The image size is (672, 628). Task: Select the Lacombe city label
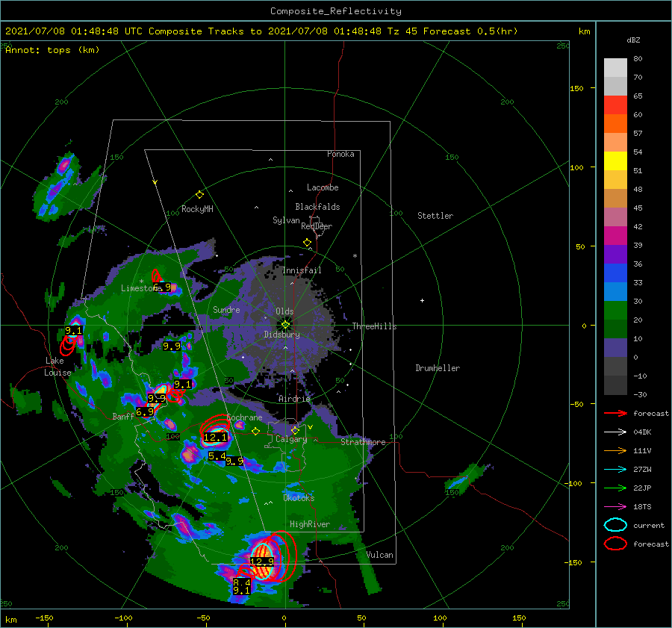pyautogui.click(x=323, y=187)
